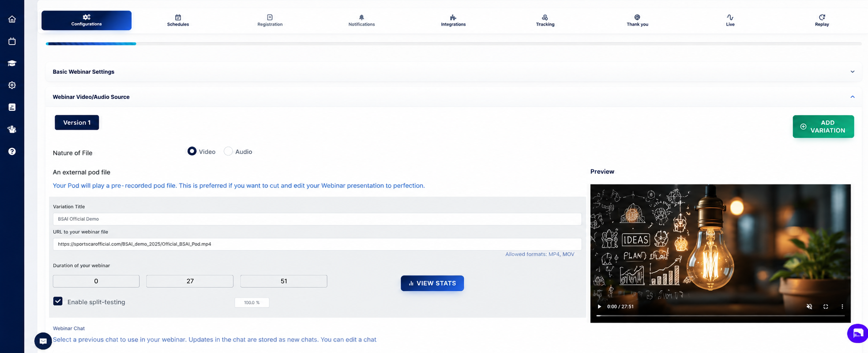This screenshot has height=353, width=868.
Task: Click the duration hours field showing 0
Action: click(96, 281)
